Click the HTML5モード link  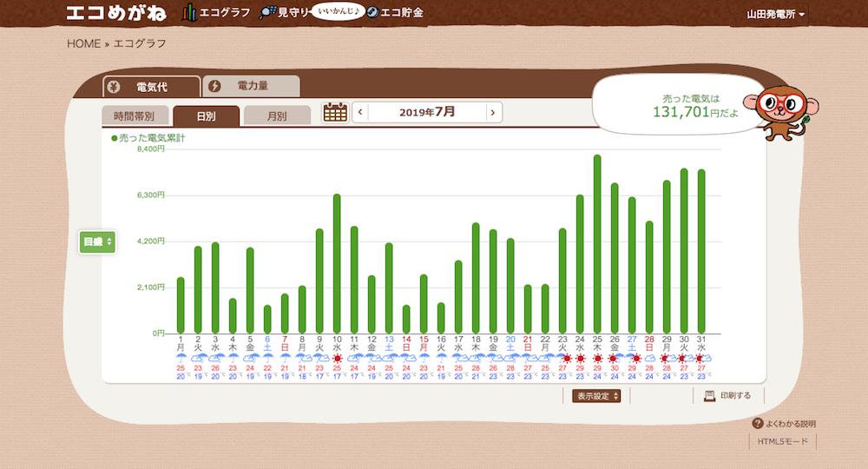coord(783,441)
